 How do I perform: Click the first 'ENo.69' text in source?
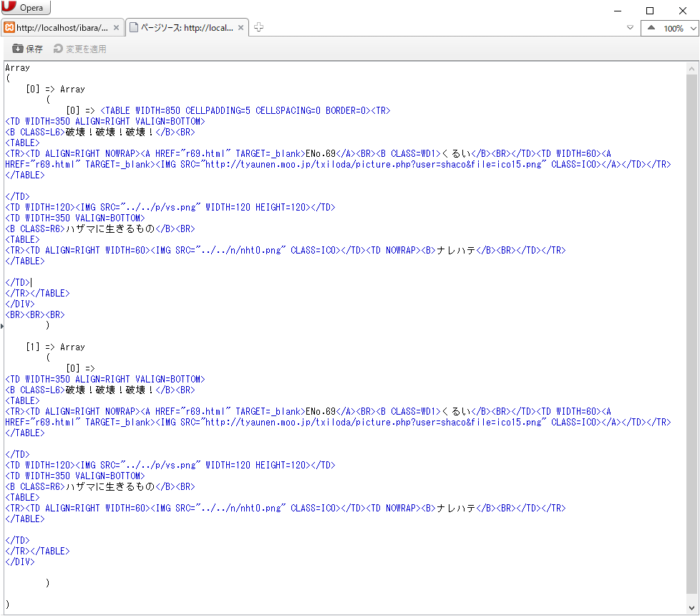(321, 154)
